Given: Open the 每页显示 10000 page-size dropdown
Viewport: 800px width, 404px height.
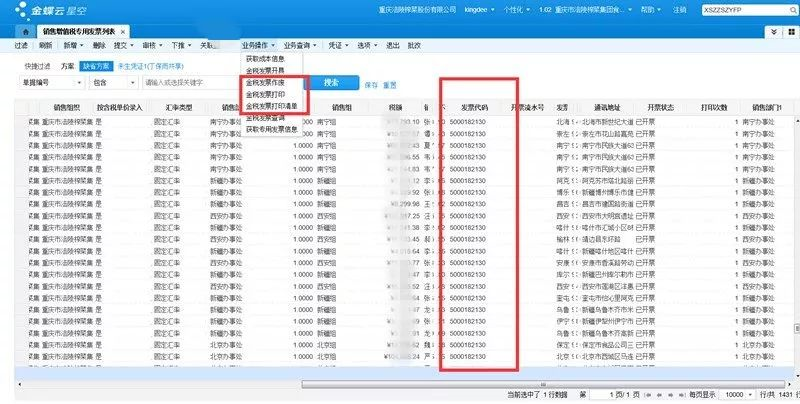Looking at the screenshot, I should pyautogui.click(x=737, y=395).
